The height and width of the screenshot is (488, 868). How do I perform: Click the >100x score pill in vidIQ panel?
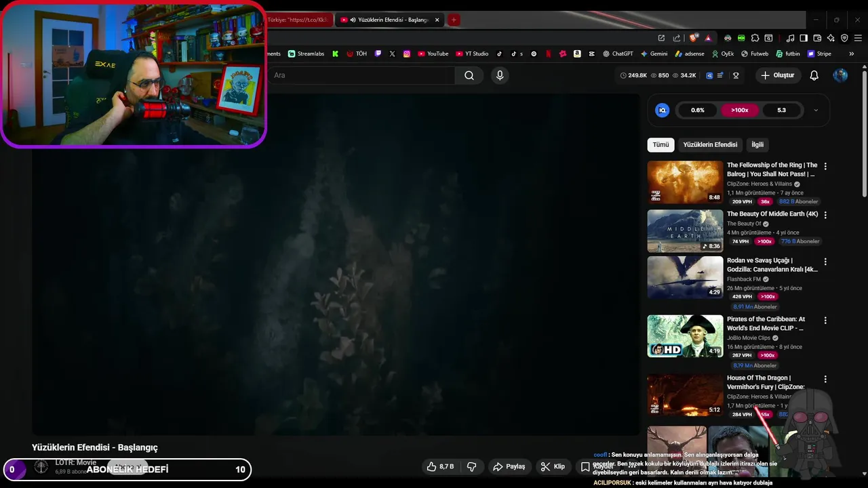click(740, 110)
